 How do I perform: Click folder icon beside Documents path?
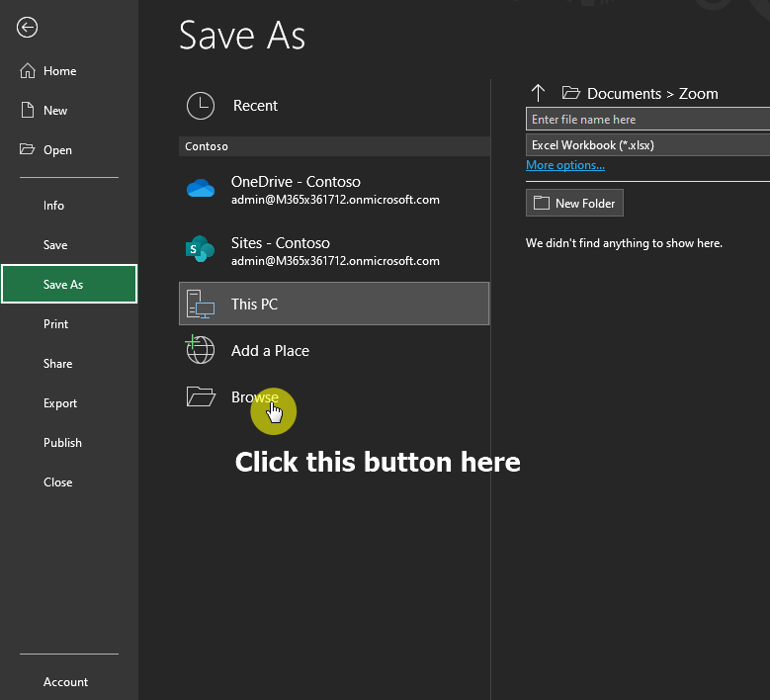pyautogui.click(x=570, y=92)
